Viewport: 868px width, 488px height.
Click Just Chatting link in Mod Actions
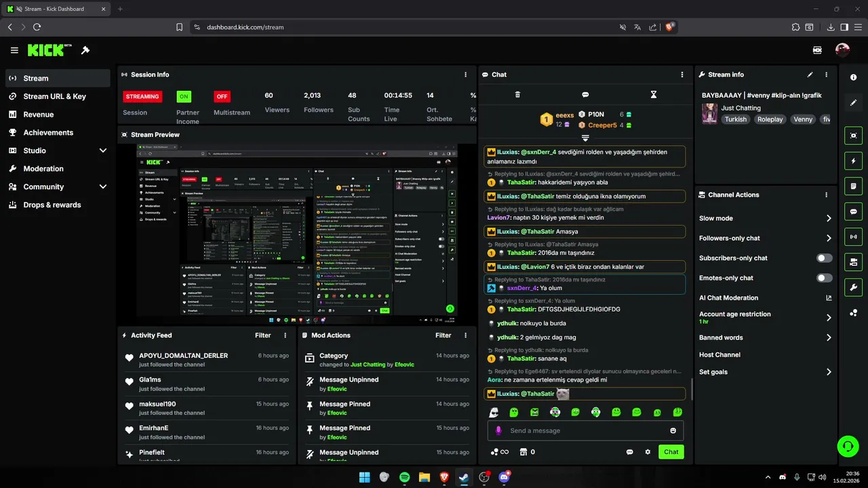368,365
